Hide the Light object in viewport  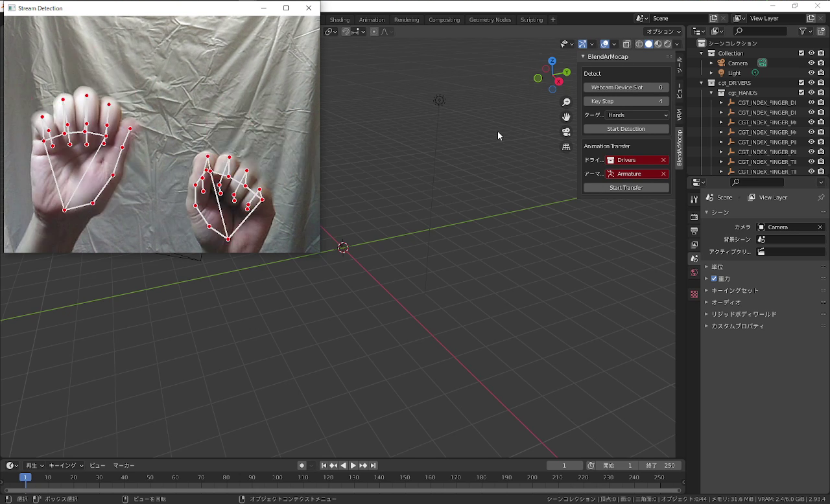(811, 73)
